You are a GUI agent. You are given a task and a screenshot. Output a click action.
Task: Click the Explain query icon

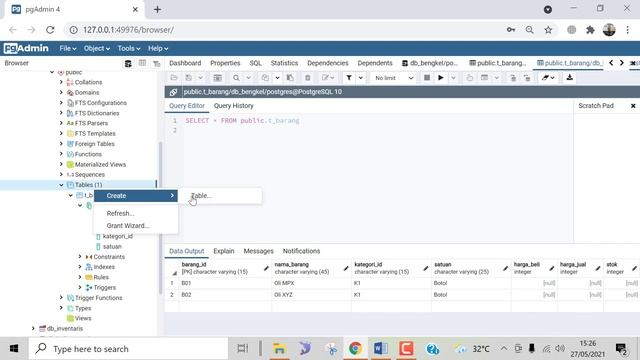coord(469,78)
